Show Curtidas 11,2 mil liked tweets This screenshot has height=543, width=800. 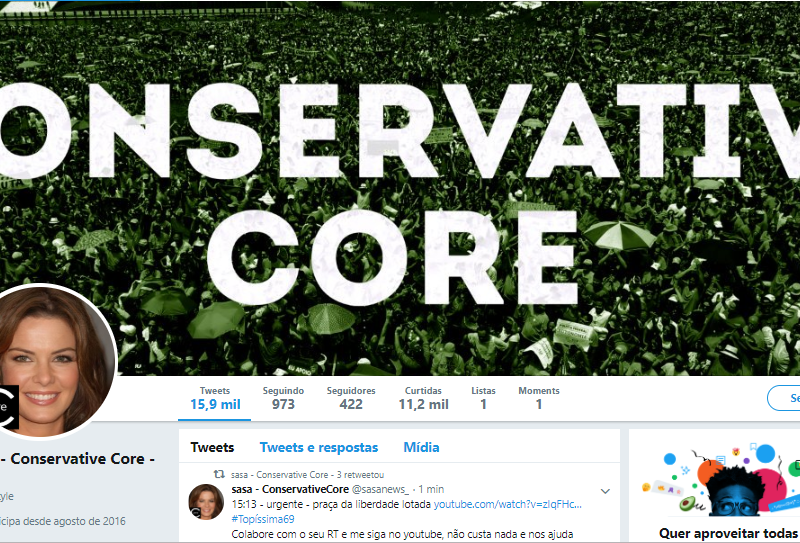tap(423, 399)
